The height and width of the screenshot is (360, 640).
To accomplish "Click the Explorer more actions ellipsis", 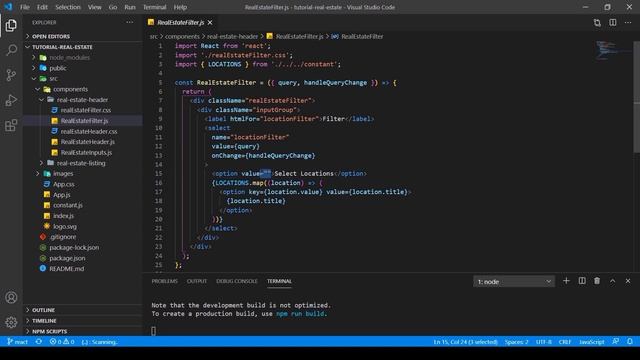I will 129,22.
